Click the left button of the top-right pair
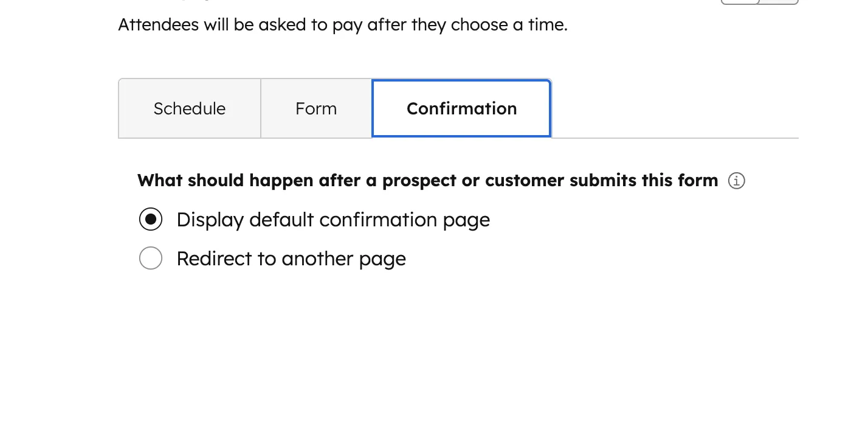 [739, 1]
